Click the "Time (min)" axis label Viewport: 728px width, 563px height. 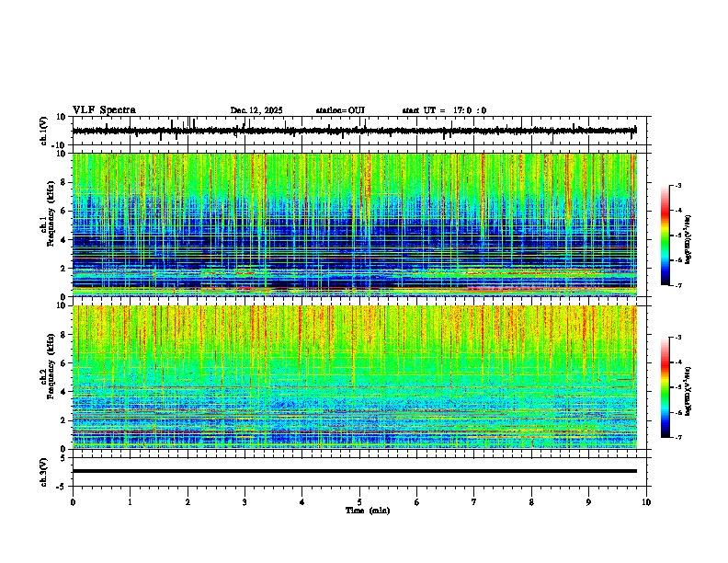coord(368,511)
